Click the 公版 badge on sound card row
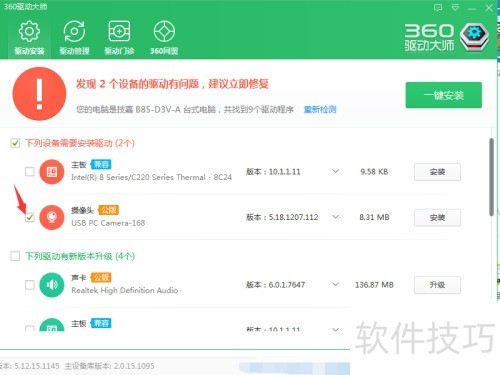Viewport: 500px width, 375px height. coord(101,277)
